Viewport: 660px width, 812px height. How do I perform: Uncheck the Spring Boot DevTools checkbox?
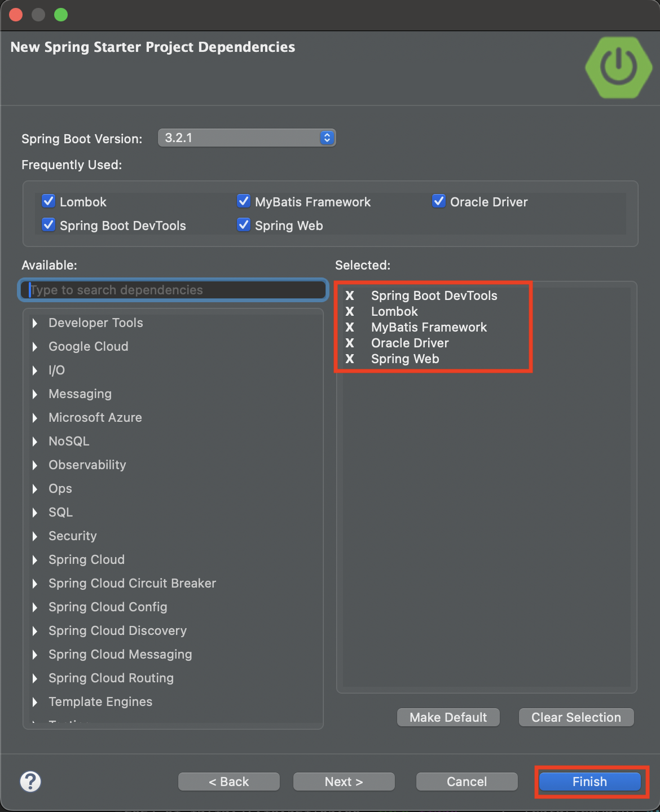[x=49, y=225]
